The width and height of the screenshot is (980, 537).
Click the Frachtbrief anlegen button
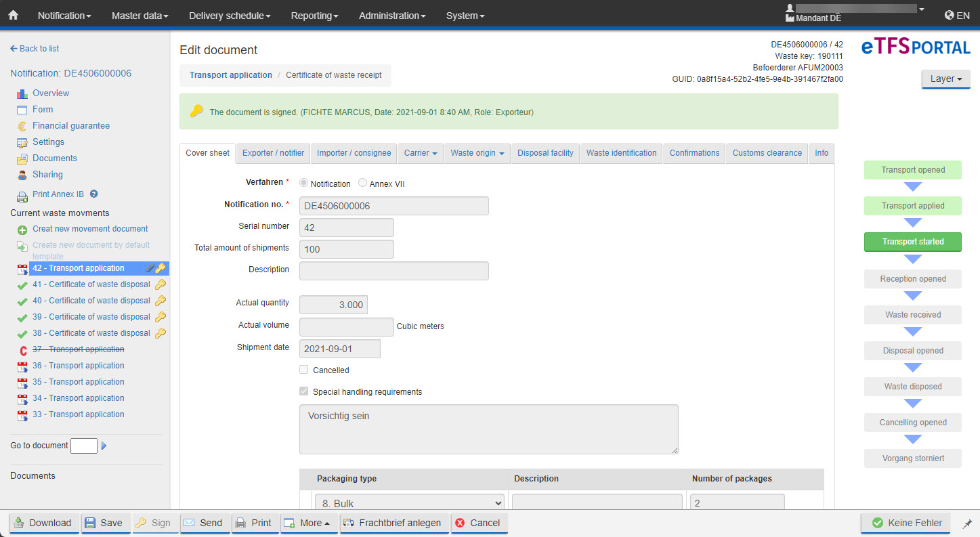click(x=393, y=523)
